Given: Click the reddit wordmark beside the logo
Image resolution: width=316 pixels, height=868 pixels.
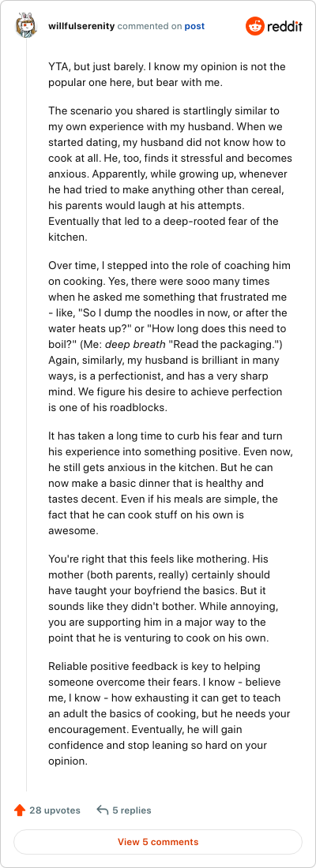Looking at the screenshot, I should point(285,27).
